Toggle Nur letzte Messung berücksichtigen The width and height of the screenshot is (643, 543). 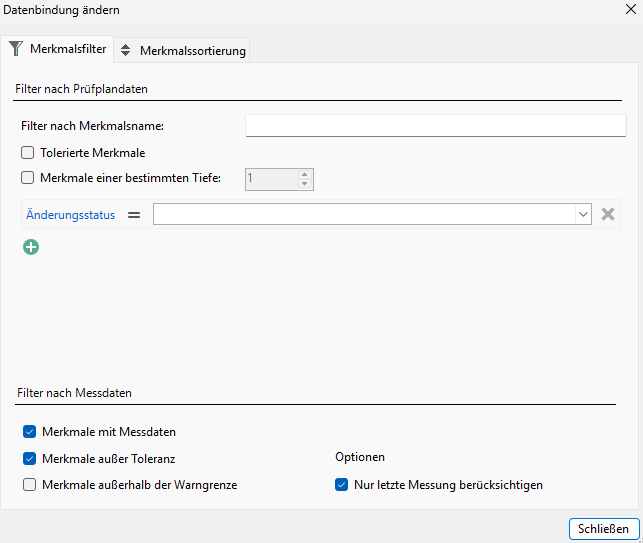pos(341,485)
